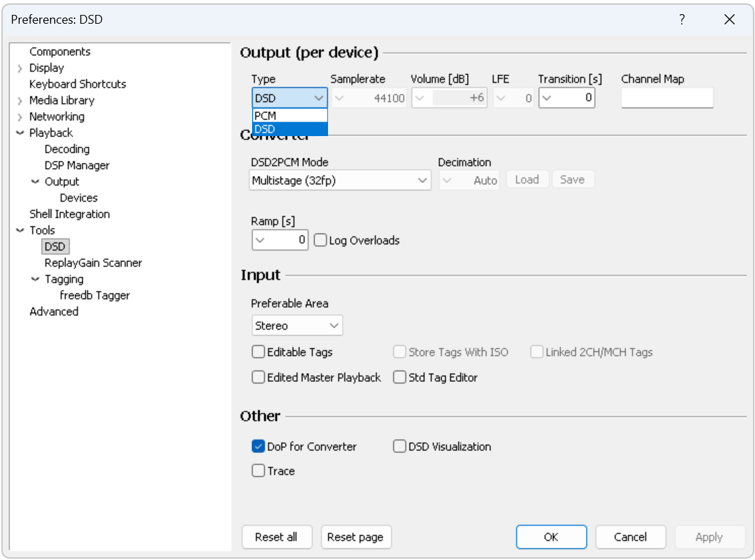Click into the Channel Map field
Screen dimensions: 755x560
click(667, 98)
